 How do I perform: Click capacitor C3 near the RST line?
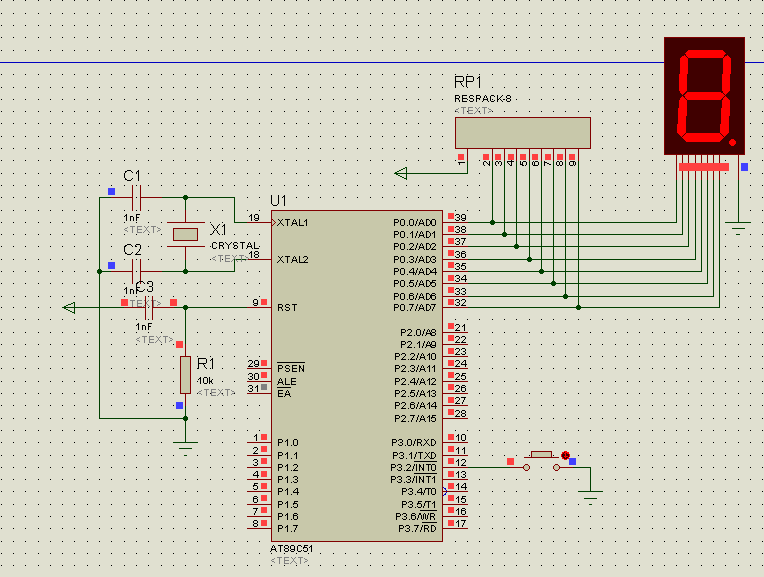coord(149,308)
